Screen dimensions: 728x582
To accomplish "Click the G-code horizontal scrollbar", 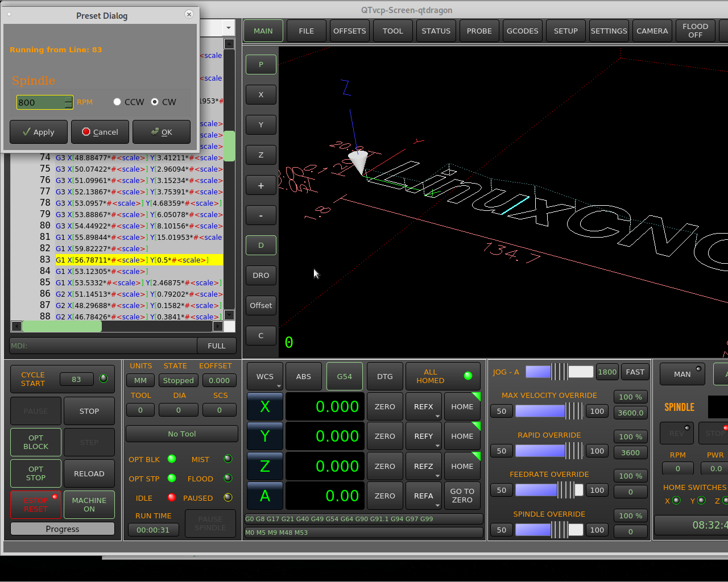I will (117, 326).
